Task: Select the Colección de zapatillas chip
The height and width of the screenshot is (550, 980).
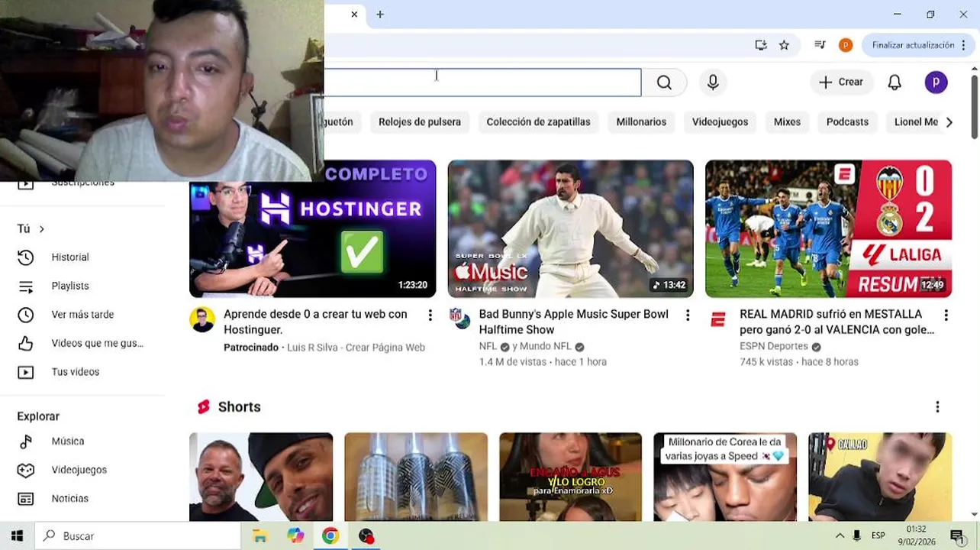Action: (x=538, y=122)
